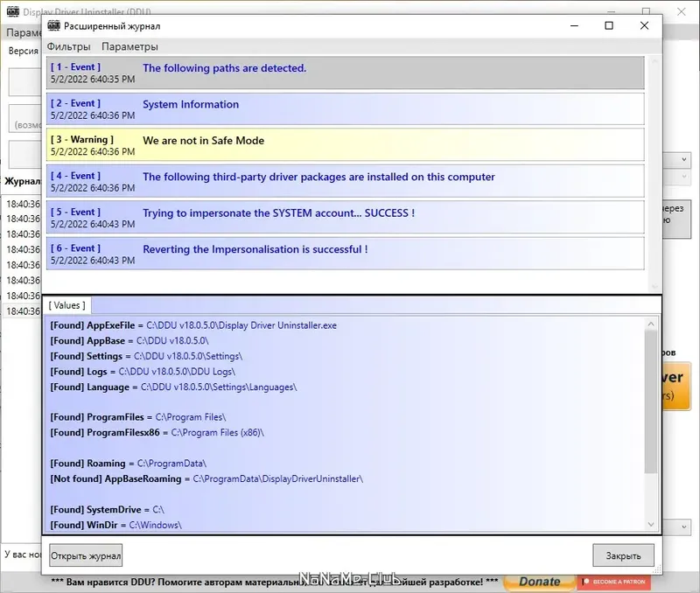Select the [ Values ] tab
The width and height of the screenshot is (700, 593).
67,305
